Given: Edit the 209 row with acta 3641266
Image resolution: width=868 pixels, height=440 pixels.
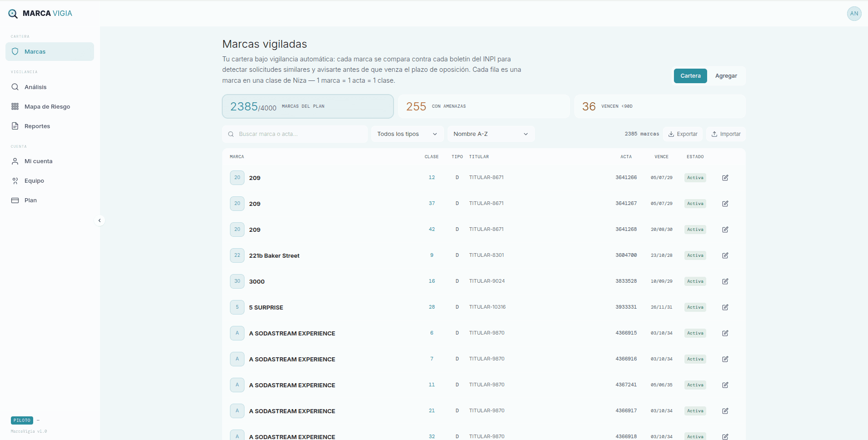Looking at the screenshot, I should 725,178.
